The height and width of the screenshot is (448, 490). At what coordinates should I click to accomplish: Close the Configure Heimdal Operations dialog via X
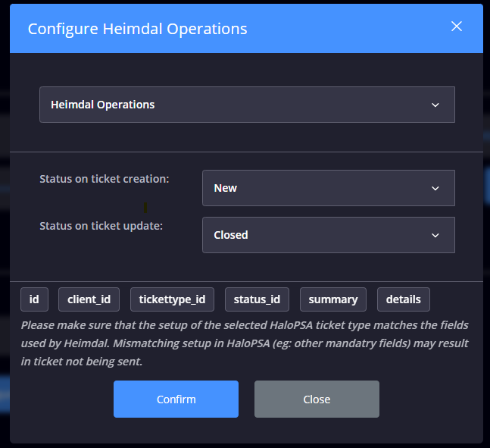457,27
